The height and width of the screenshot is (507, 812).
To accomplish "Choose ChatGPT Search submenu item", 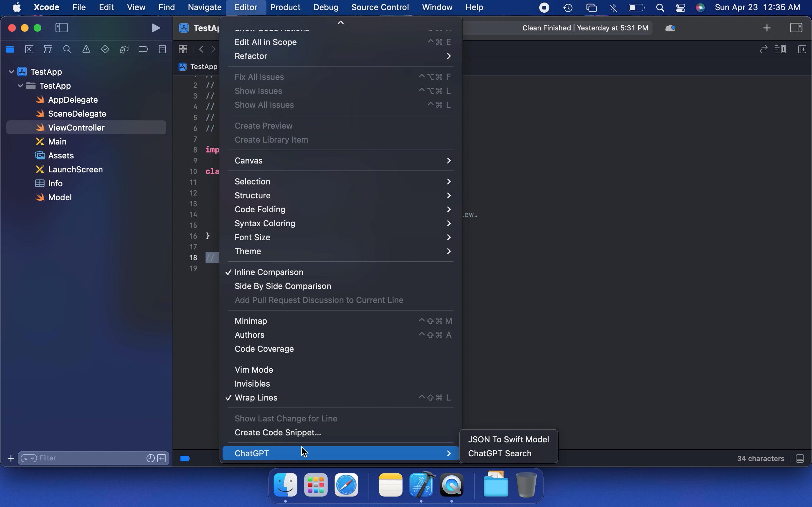I will click(499, 453).
